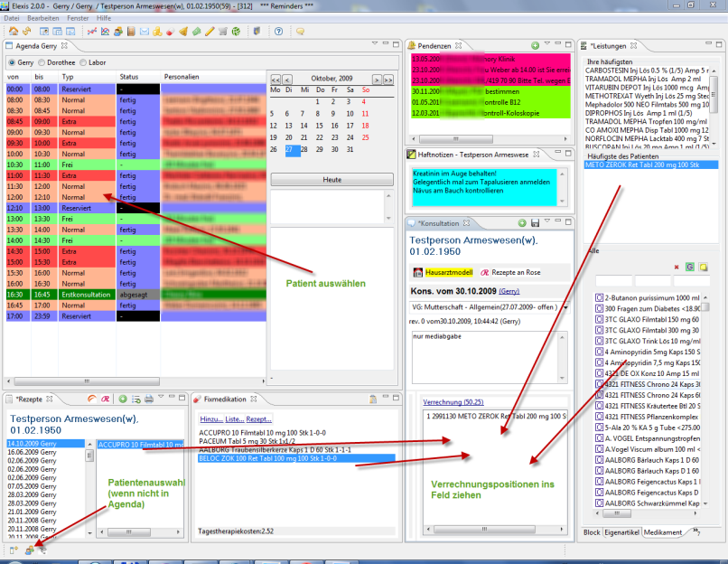Select the Gerry radio button

pyautogui.click(x=12, y=62)
